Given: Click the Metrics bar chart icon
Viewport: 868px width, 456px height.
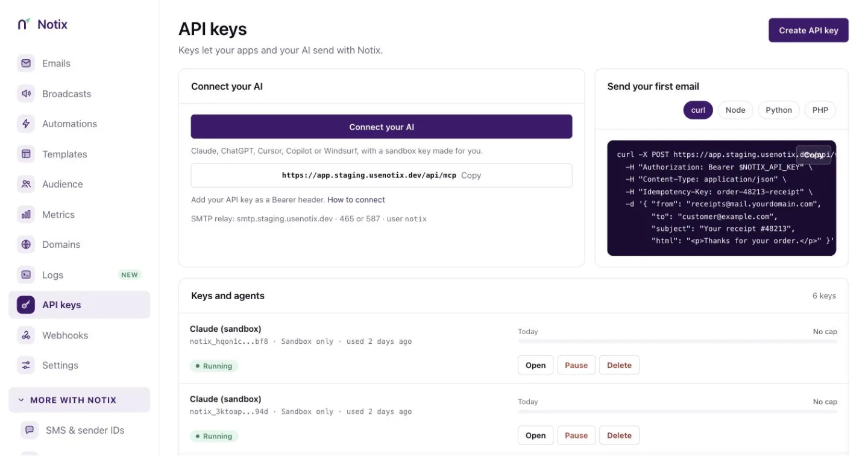Looking at the screenshot, I should pos(26,214).
